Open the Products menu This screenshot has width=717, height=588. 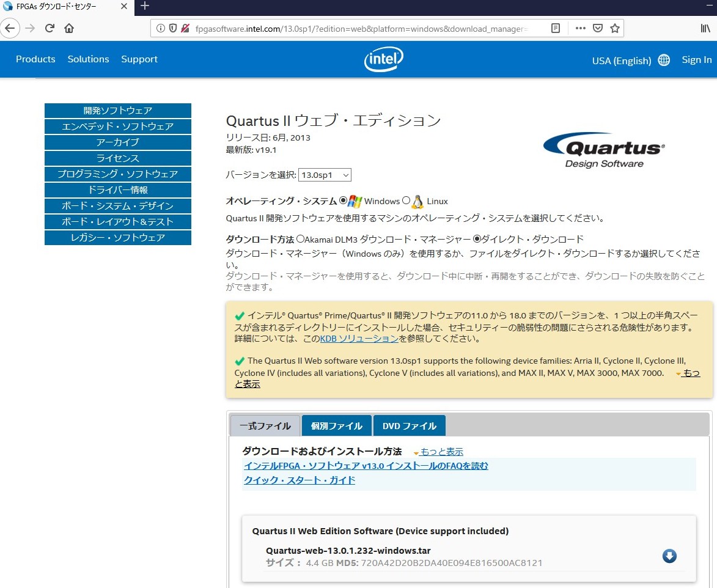click(x=35, y=59)
